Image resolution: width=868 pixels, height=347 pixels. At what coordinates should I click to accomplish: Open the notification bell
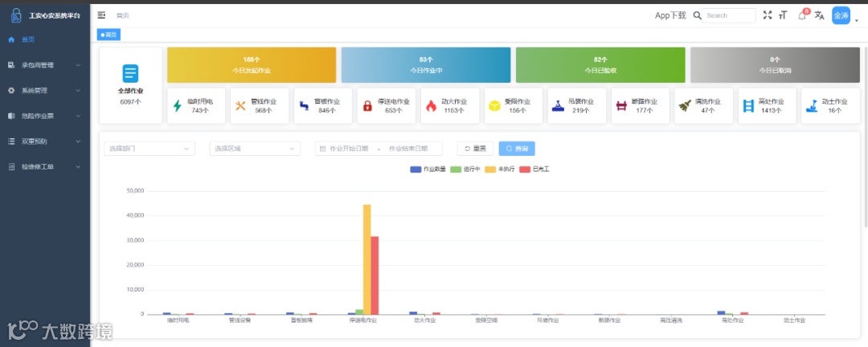click(x=801, y=15)
